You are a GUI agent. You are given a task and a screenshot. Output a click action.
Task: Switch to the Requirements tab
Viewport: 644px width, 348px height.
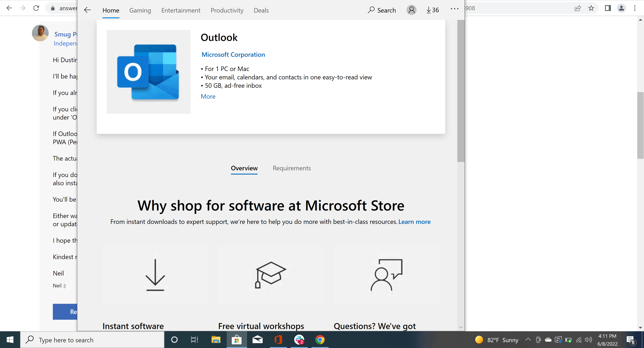point(292,168)
